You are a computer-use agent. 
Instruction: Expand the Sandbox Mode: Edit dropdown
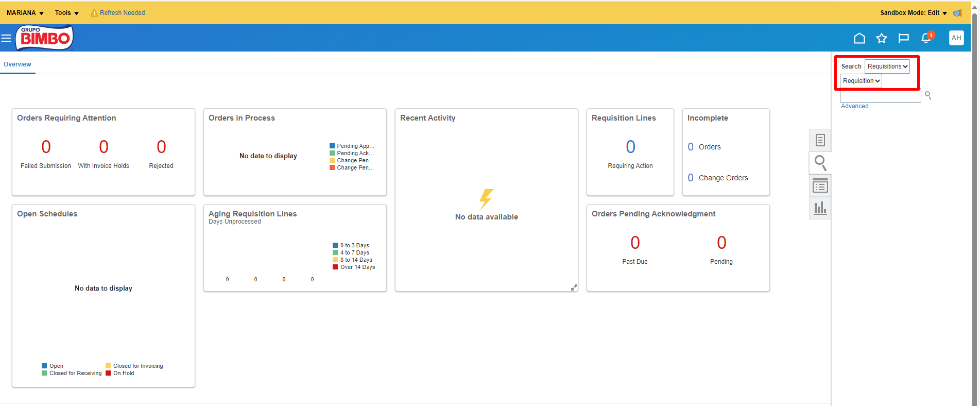pos(914,13)
